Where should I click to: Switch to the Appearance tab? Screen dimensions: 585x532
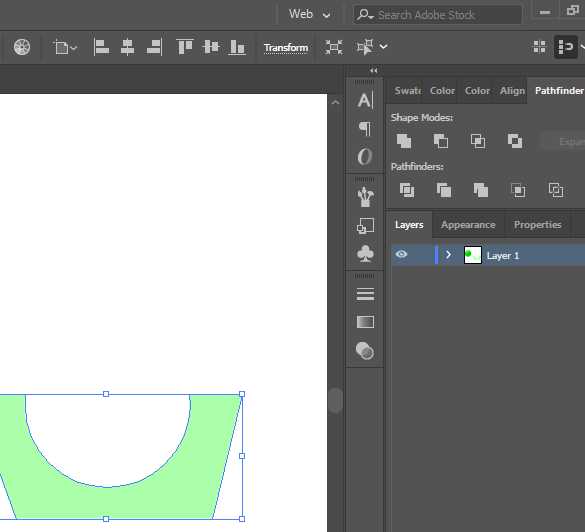pos(468,225)
